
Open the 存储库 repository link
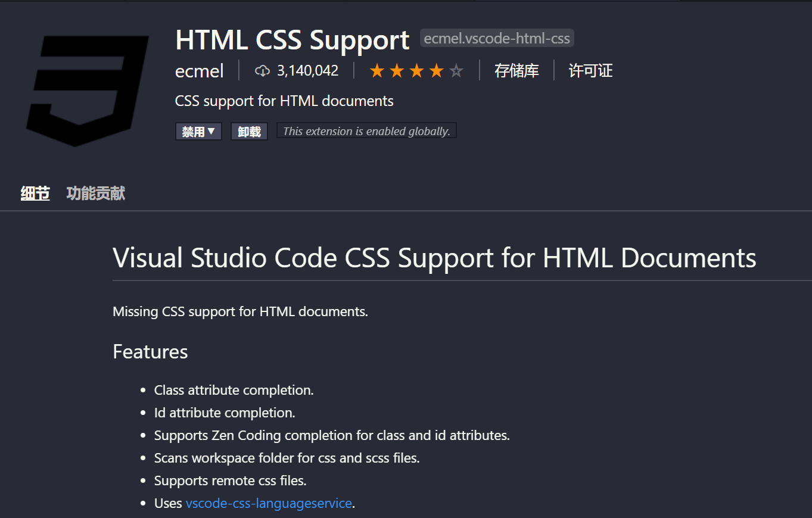pos(517,71)
